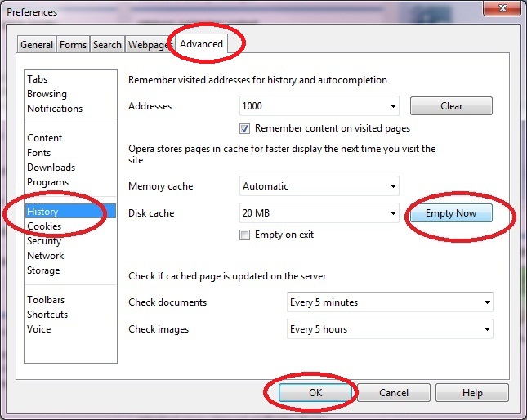
Task: Click Empty Now to clear cache
Action: point(451,213)
